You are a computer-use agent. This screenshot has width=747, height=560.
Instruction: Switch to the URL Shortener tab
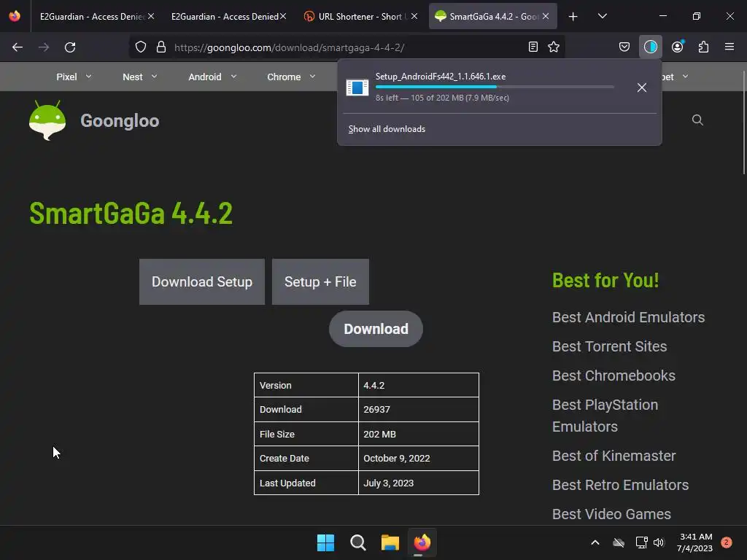360,17
